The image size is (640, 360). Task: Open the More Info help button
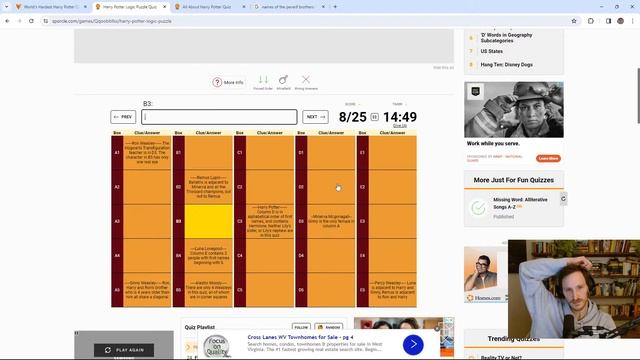[x=228, y=82]
